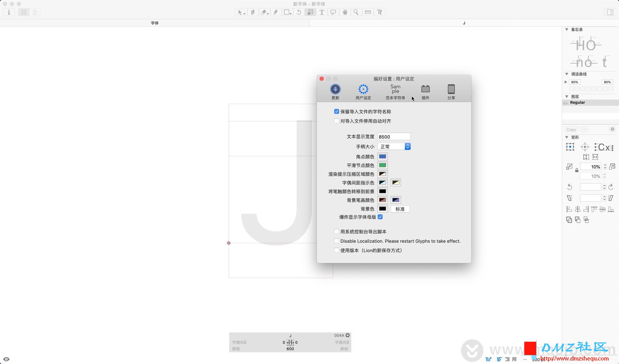Click the scale percentage stepper

(x=605, y=167)
